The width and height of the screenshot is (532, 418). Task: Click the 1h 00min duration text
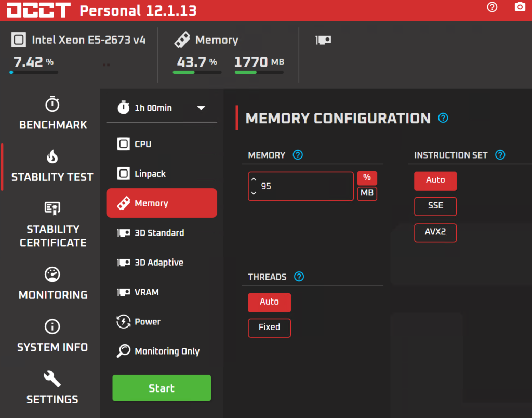coord(153,108)
